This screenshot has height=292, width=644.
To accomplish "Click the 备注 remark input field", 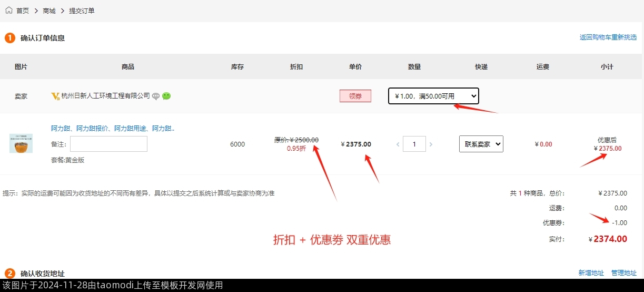I will pyautogui.click(x=108, y=144).
